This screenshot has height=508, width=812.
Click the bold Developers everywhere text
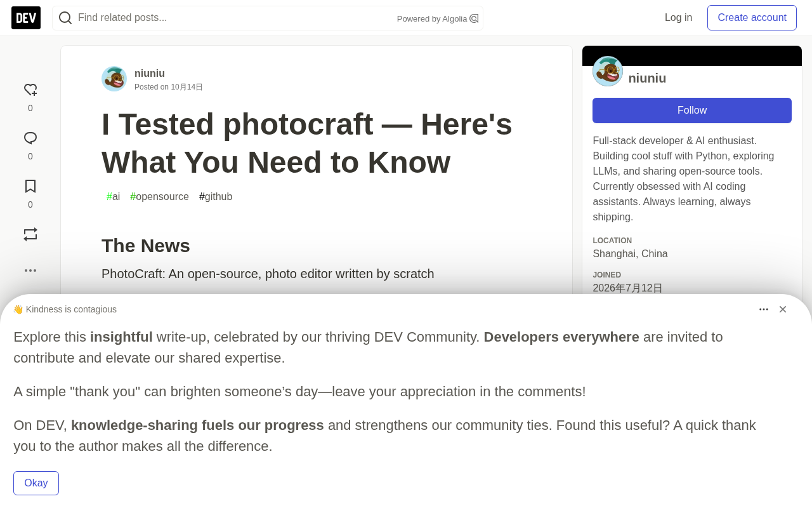pyautogui.click(x=561, y=337)
